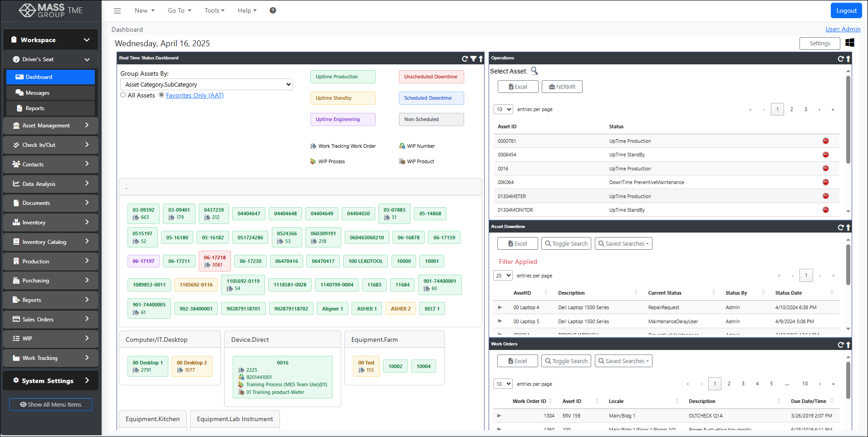The image size is (868, 437).
Task: Collapse the Asset Downtime panel with its up arrow
Action: click(848, 227)
